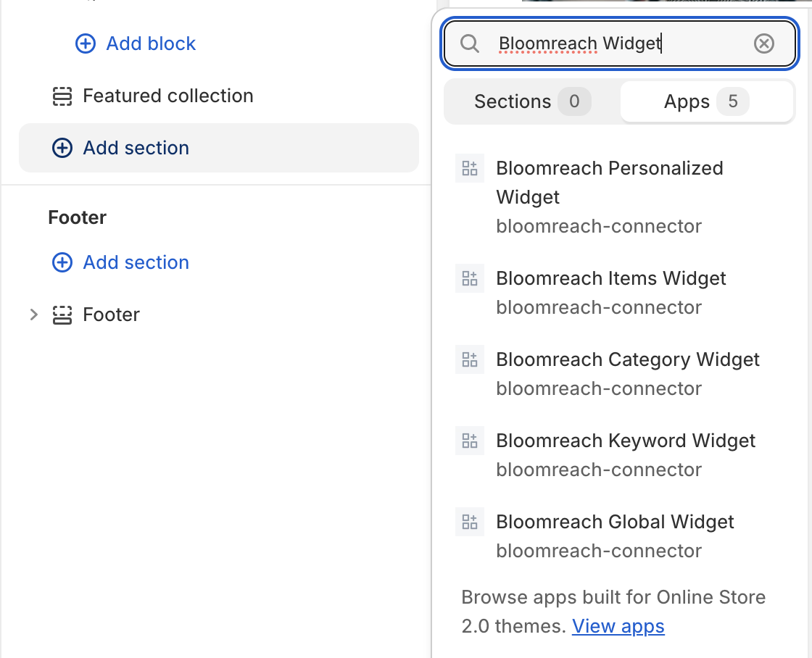
Task: Click the Bloomreach Keyword Widget app icon
Action: pos(470,441)
